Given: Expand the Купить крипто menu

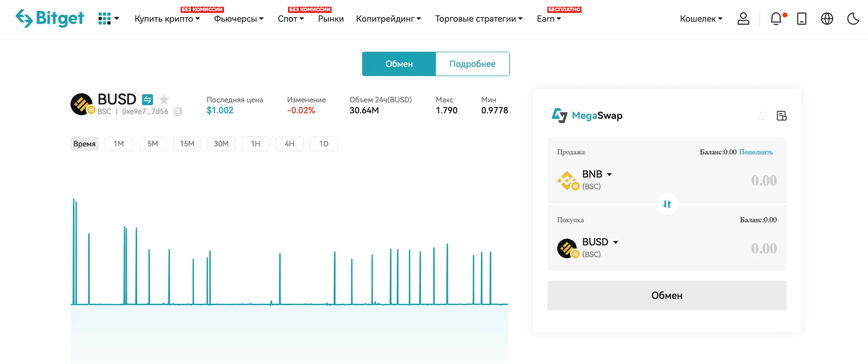Looking at the screenshot, I should 167,19.
